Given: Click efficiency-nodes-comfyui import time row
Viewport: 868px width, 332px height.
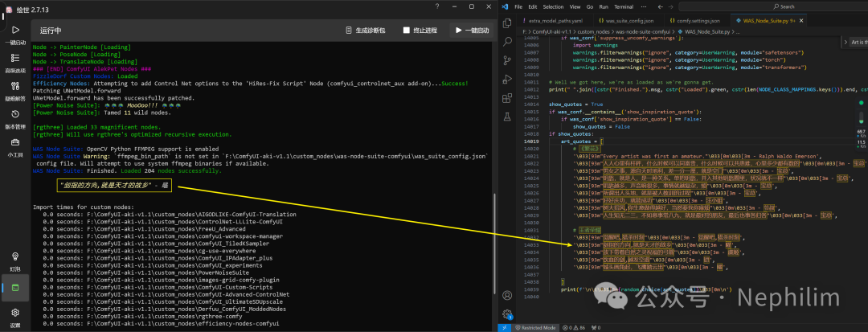Looking at the screenshot, I should [161, 323].
